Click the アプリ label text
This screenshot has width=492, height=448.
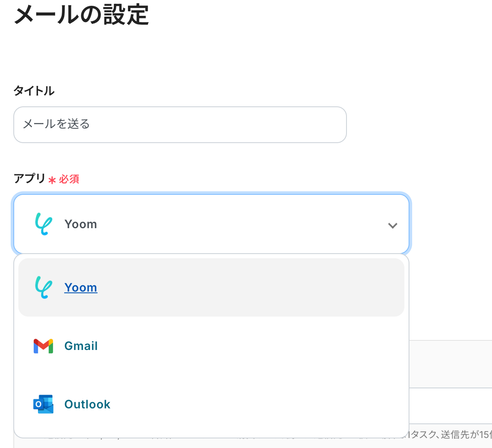pos(30,178)
